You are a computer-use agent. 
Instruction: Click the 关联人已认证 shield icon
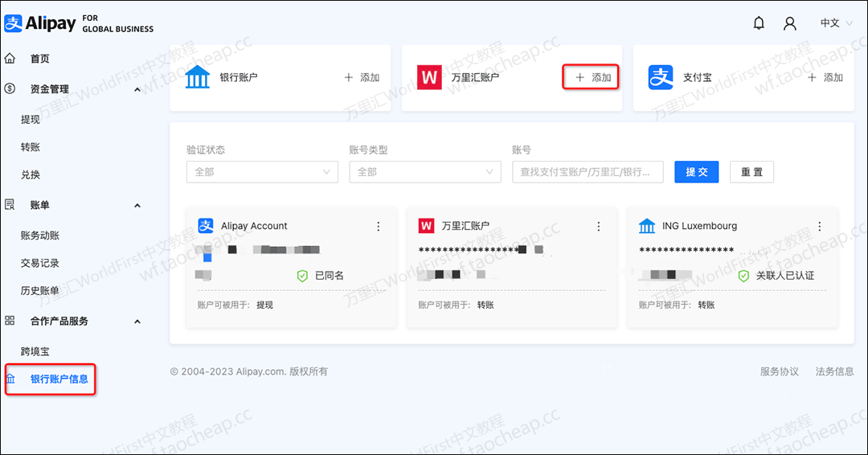[743, 276]
